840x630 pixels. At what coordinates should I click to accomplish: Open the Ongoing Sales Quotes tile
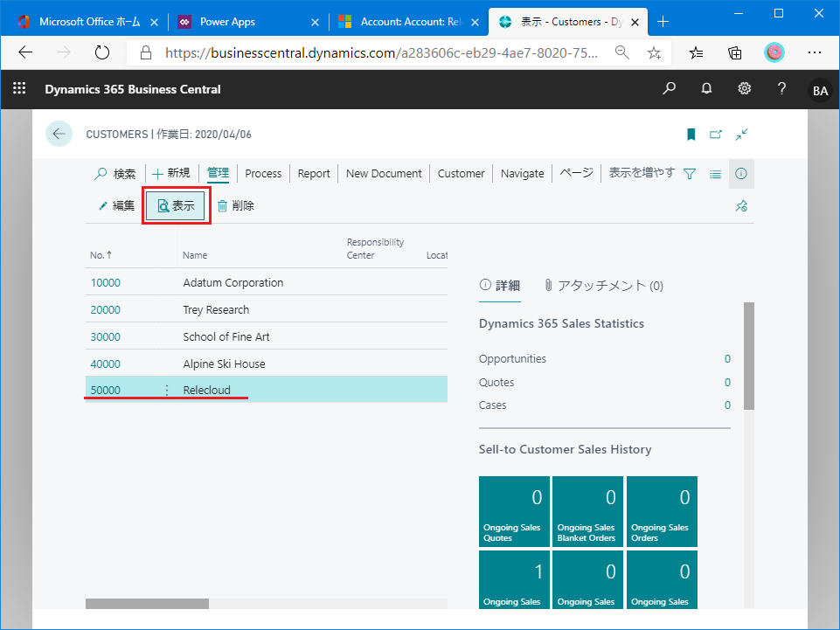coord(514,512)
